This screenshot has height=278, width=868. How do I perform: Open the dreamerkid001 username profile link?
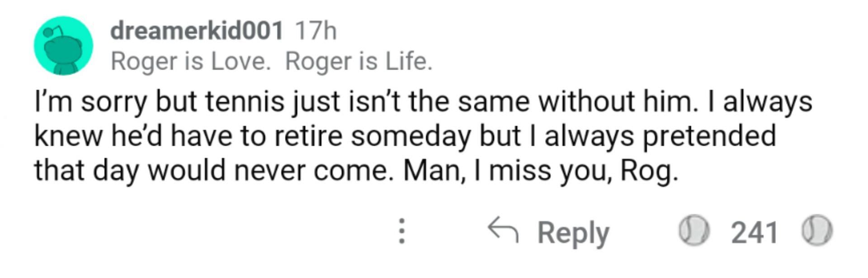click(197, 31)
